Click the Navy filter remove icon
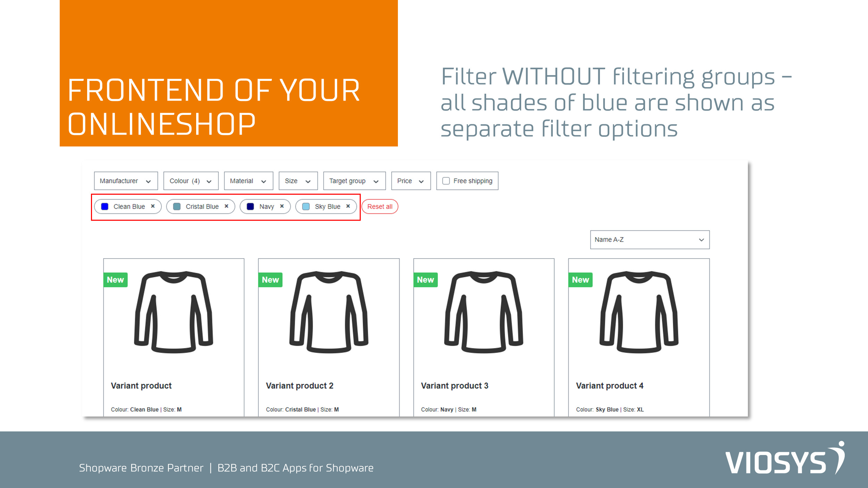The width and height of the screenshot is (868, 488). [281, 206]
